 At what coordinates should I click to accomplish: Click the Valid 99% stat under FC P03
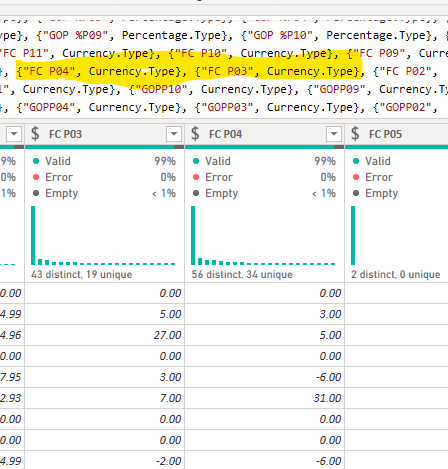[104, 161]
